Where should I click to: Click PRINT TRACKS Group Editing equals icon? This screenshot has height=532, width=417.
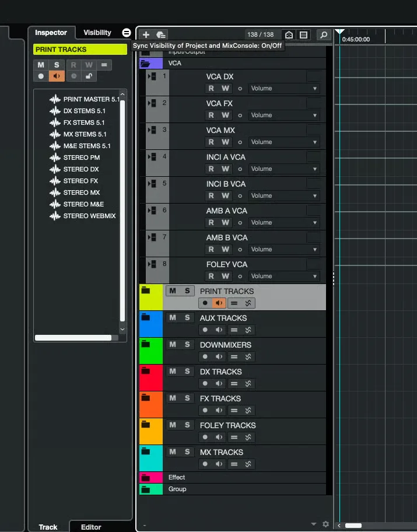click(234, 303)
